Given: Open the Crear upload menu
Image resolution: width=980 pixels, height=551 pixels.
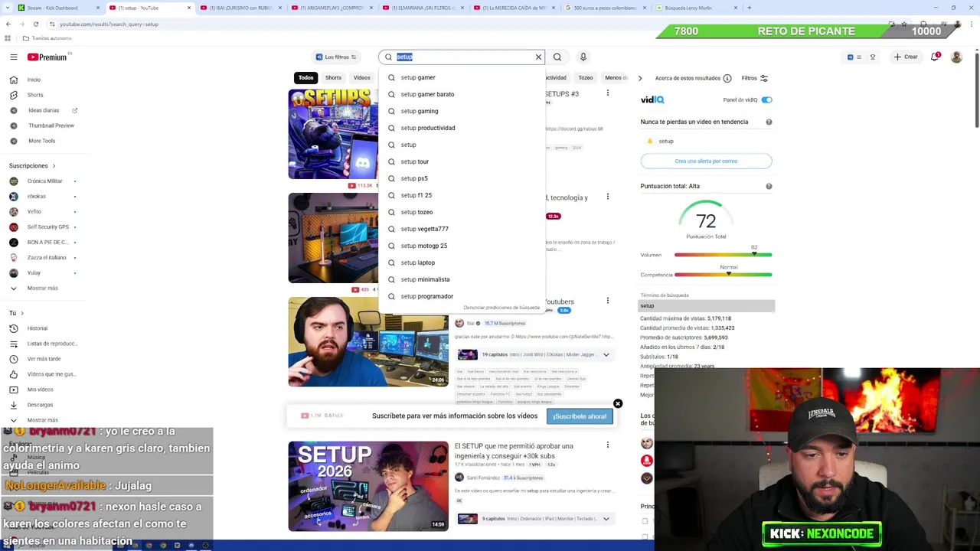Looking at the screenshot, I should (905, 57).
